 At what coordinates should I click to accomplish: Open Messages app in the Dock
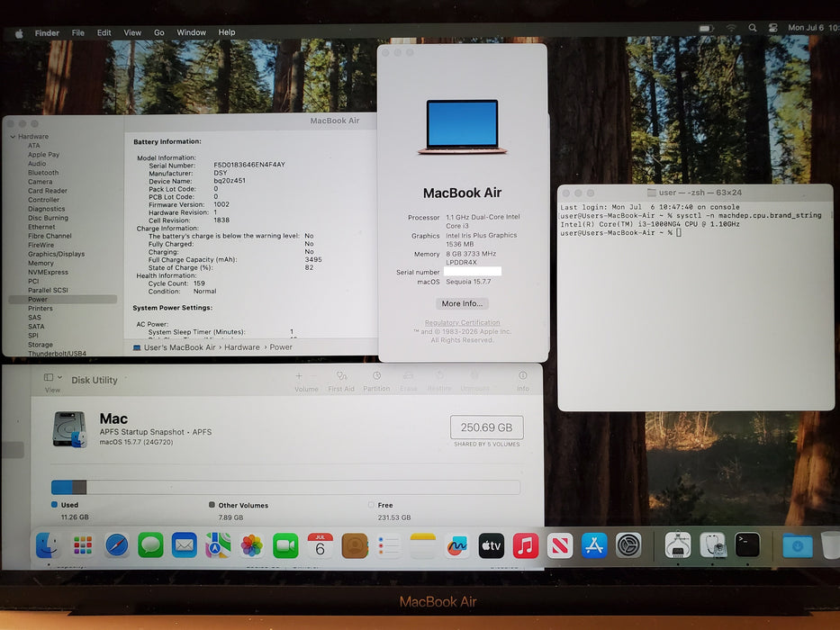pos(150,546)
